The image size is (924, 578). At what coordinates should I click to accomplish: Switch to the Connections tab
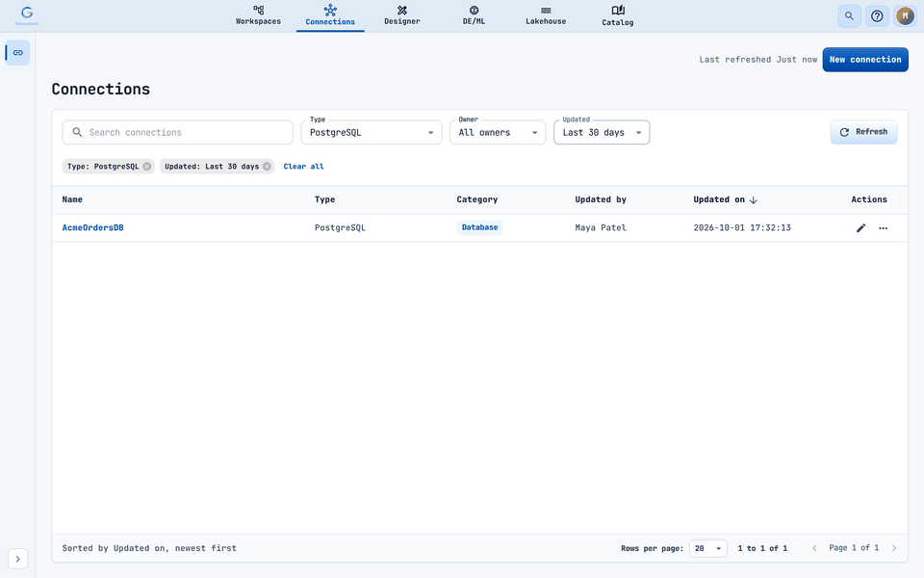pyautogui.click(x=330, y=16)
